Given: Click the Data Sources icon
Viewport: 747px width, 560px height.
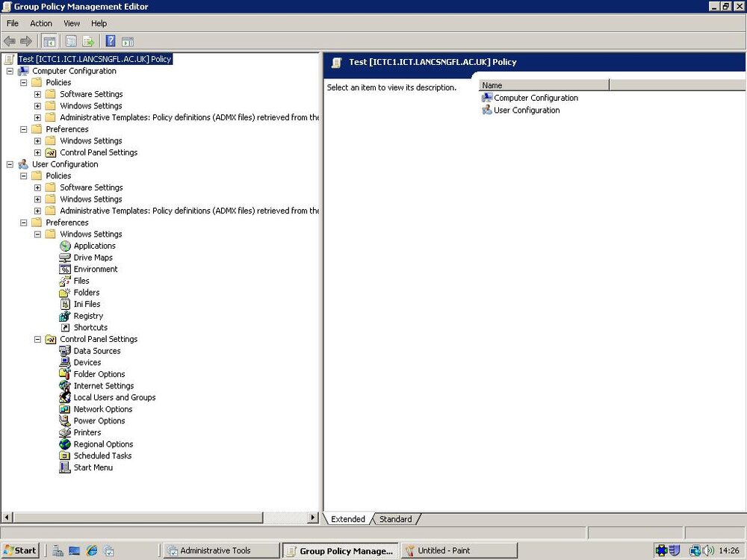Looking at the screenshot, I should pyautogui.click(x=65, y=351).
